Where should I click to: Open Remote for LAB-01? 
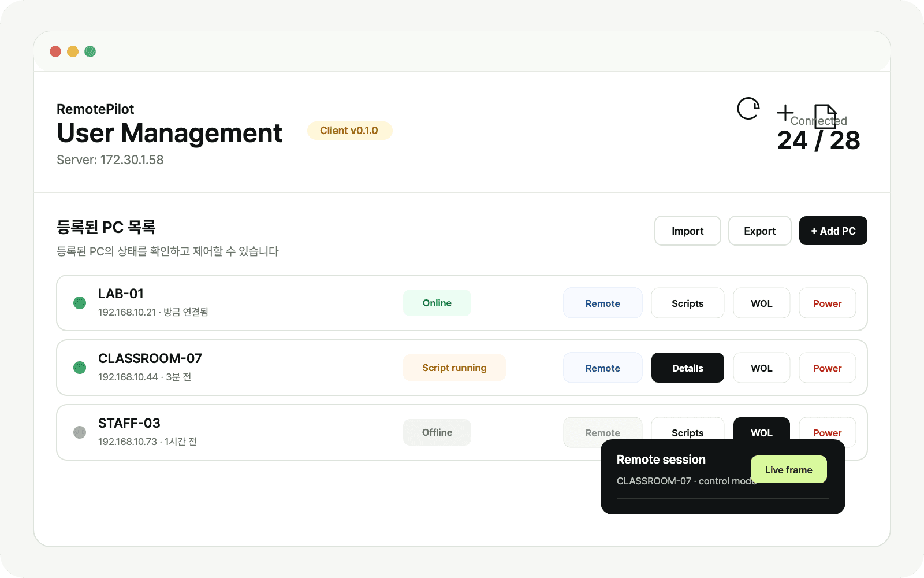[603, 303]
